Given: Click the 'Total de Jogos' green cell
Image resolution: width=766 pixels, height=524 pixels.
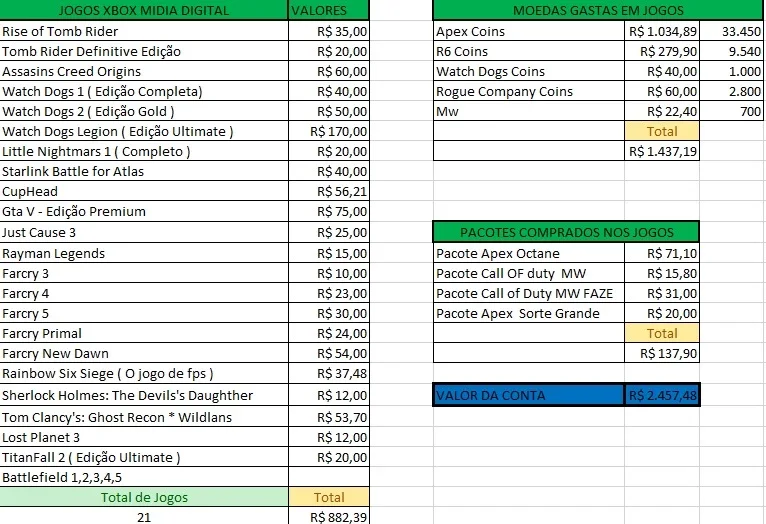Looking at the screenshot, I should coord(144,497).
